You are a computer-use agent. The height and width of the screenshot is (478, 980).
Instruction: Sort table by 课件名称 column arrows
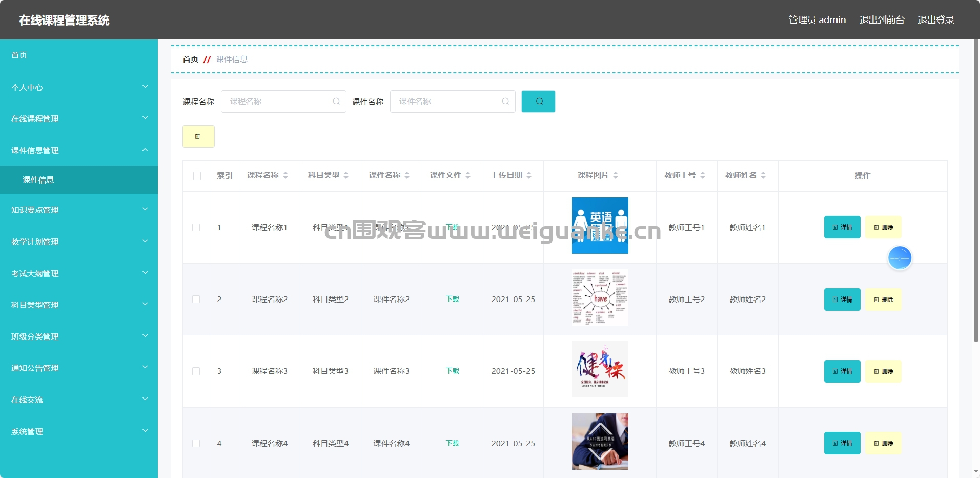tap(407, 175)
